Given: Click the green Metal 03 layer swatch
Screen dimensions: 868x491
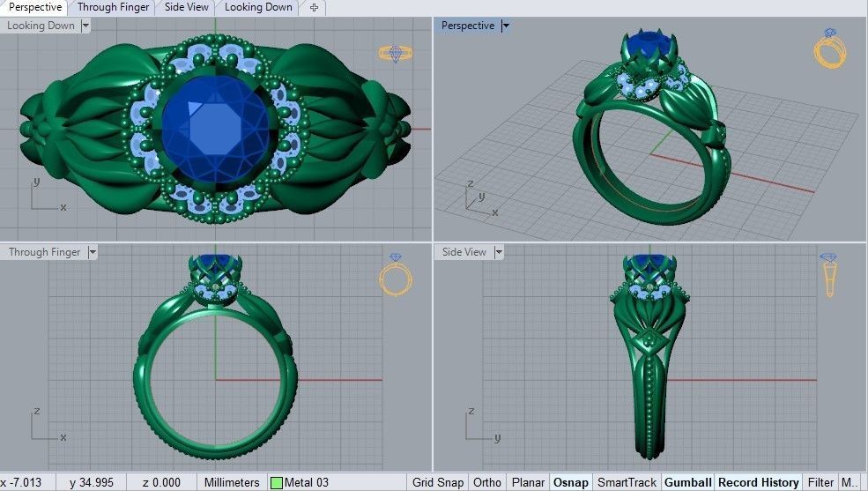Looking at the screenshot, I should coord(276,483).
